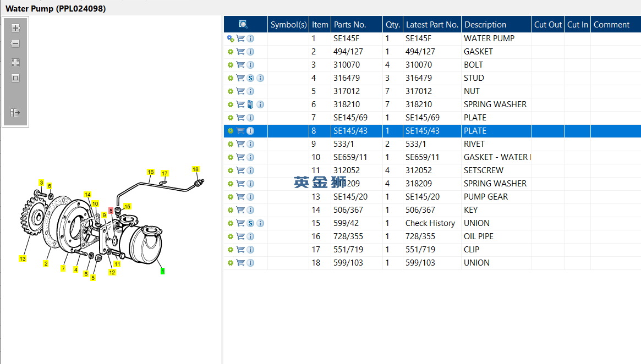
Task: Click the list-arrow export icon in diagram toolbar
Action: click(x=15, y=113)
